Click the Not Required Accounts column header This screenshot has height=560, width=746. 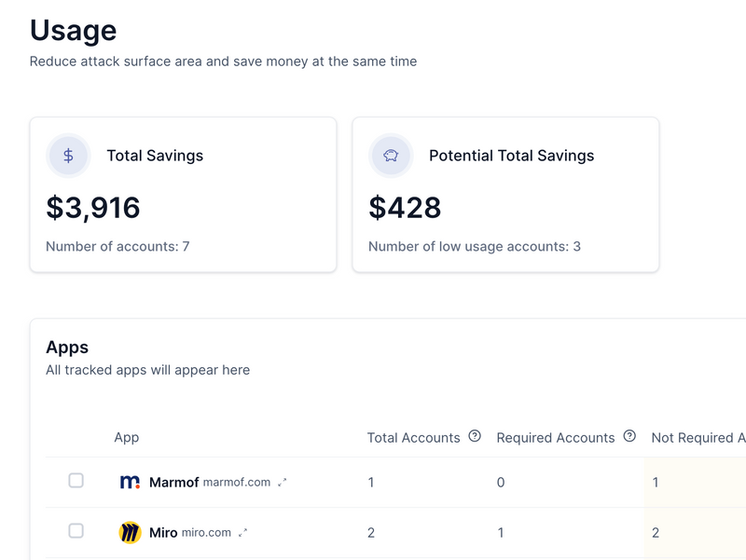(698, 437)
